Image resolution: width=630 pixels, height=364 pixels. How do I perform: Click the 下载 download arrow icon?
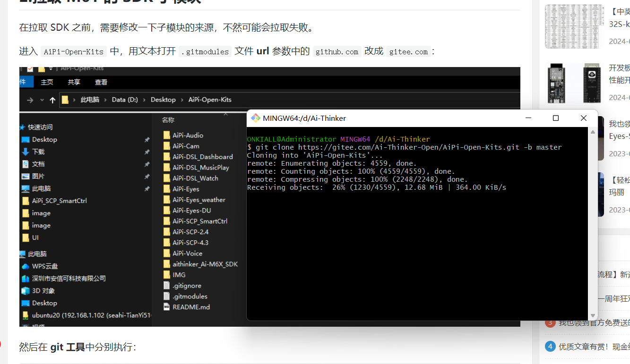[26, 152]
